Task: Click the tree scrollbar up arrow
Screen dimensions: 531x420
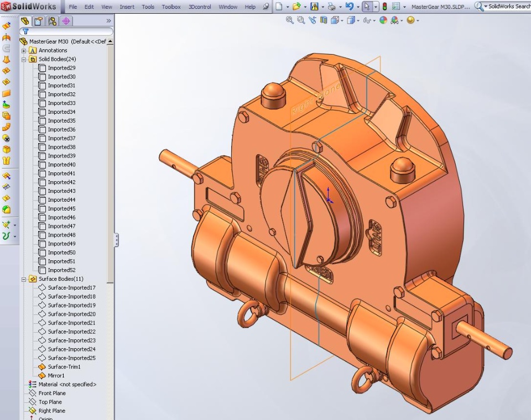Action: (110, 41)
